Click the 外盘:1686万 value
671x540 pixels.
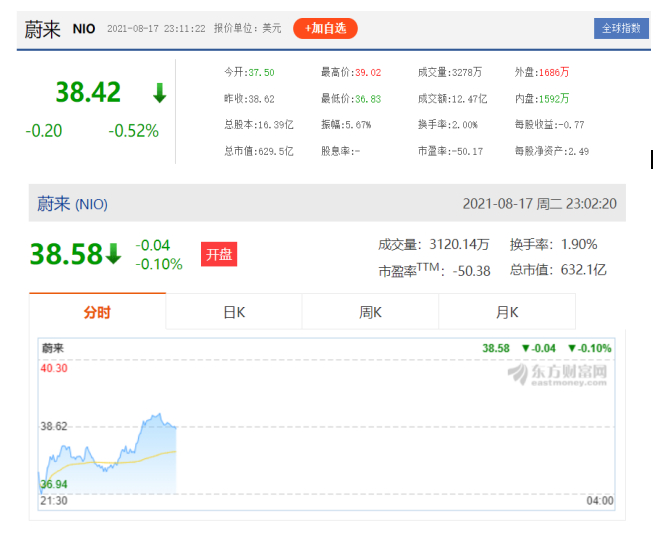pyautogui.click(x=542, y=72)
